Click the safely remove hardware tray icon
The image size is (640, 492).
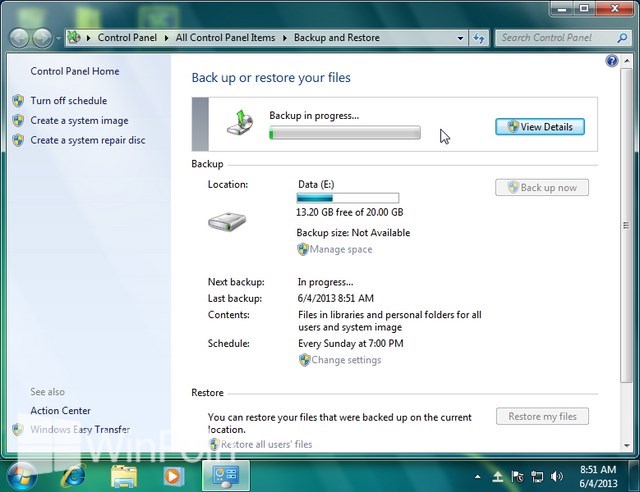coord(498,476)
